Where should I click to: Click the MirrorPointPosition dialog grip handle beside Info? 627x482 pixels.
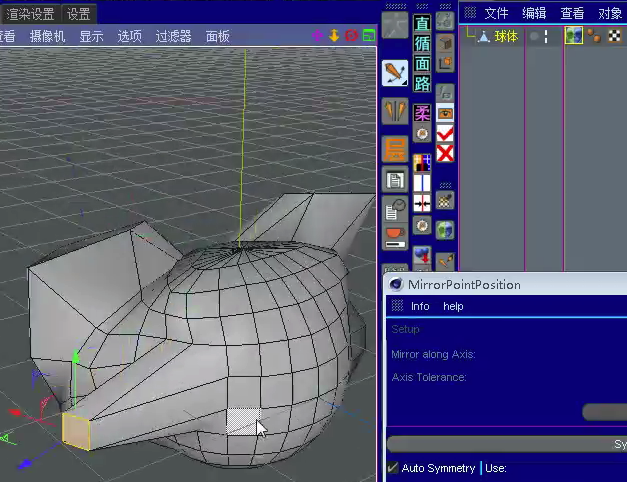coord(397,306)
